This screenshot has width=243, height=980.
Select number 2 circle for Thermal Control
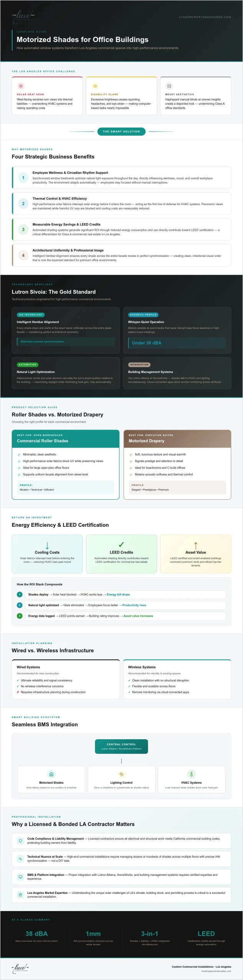pyautogui.click(x=23, y=204)
